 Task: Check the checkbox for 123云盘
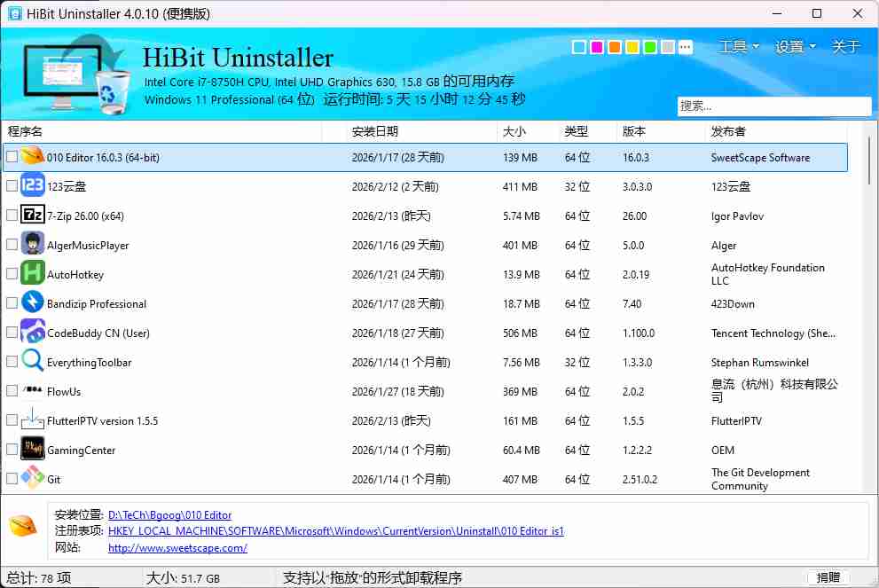[12, 186]
